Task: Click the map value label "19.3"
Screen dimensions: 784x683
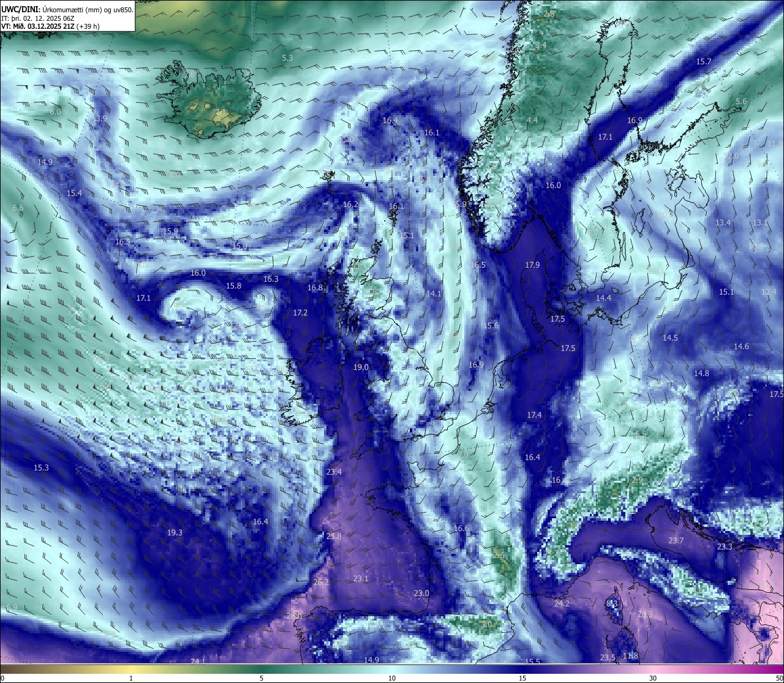Action: pyautogui.click(x=175, y=533)
